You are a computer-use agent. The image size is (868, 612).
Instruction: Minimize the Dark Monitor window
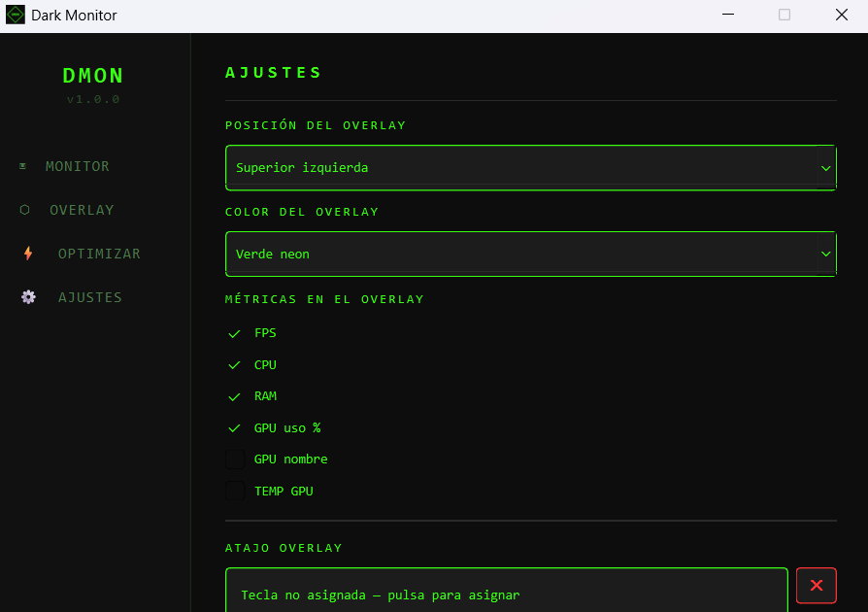tap(728, 15)
